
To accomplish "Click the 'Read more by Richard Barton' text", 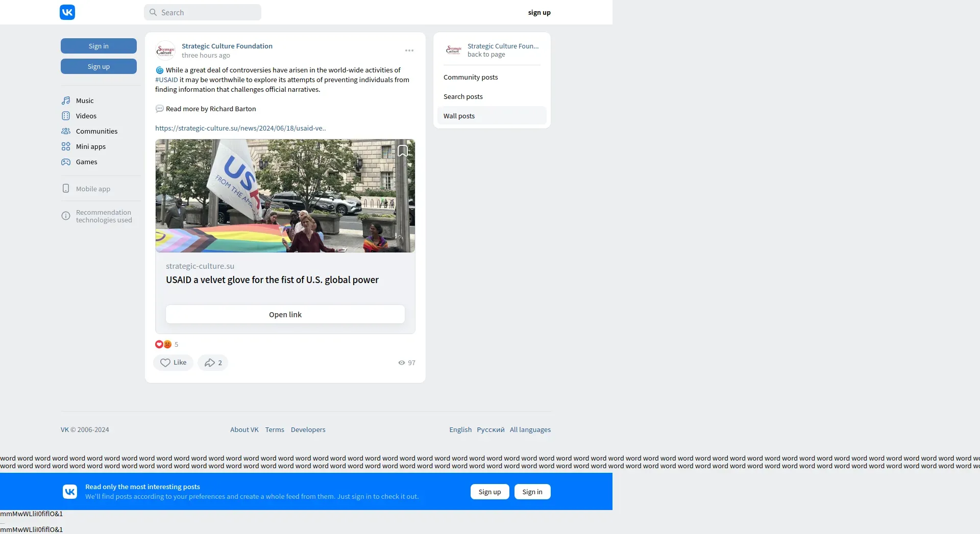I will point(211,109).
